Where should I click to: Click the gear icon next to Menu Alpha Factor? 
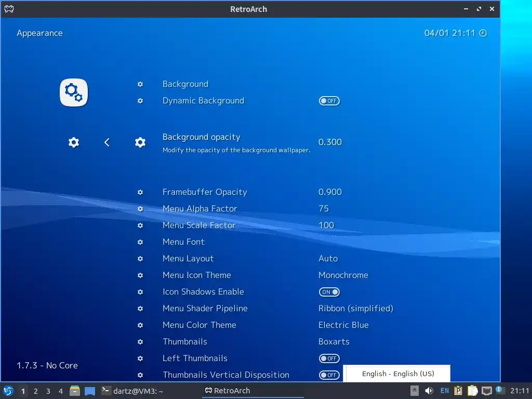pyautogui.click(x=140, y=209)
